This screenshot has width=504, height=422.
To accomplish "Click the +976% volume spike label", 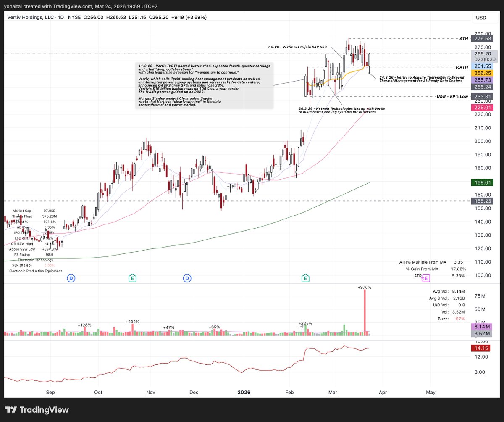I will (x=365, y=287).
